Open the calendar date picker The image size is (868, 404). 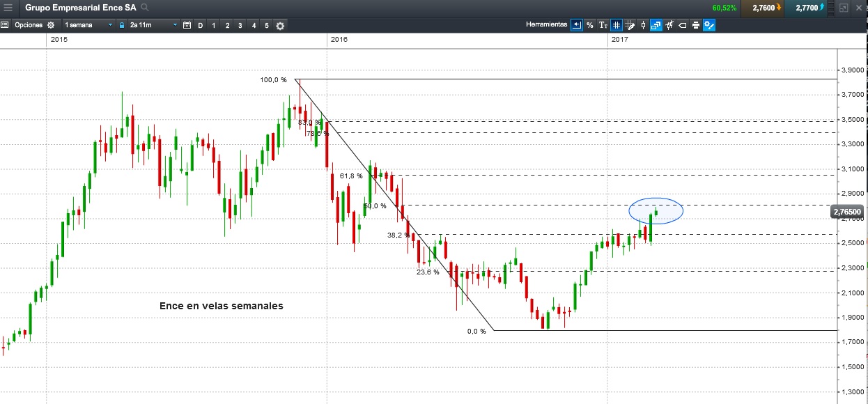187,25
